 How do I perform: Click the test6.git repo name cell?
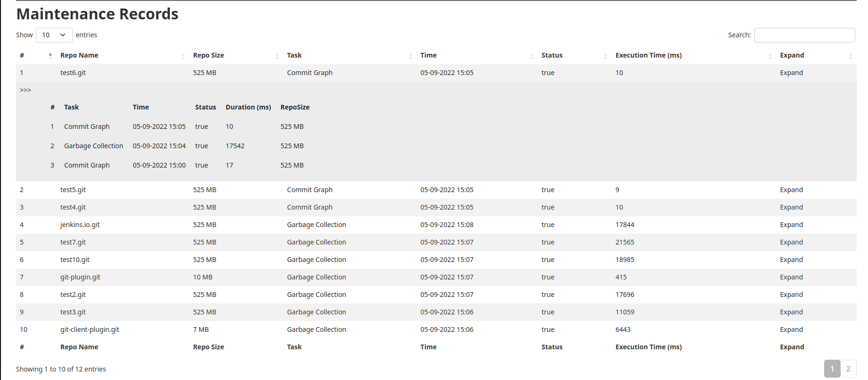[x=73, y=73]
